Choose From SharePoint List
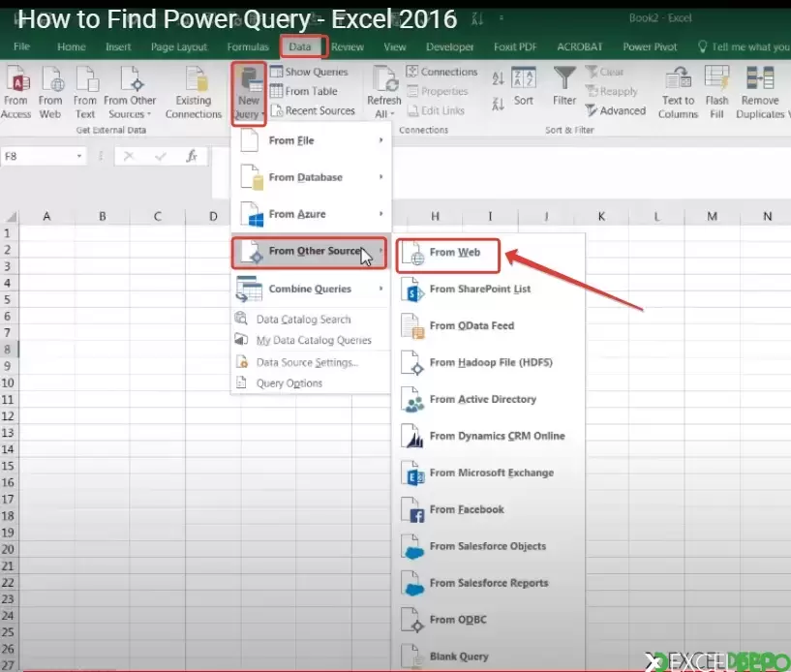The height and width of the screenshot is (672, 791). click(x=488, y=290)
